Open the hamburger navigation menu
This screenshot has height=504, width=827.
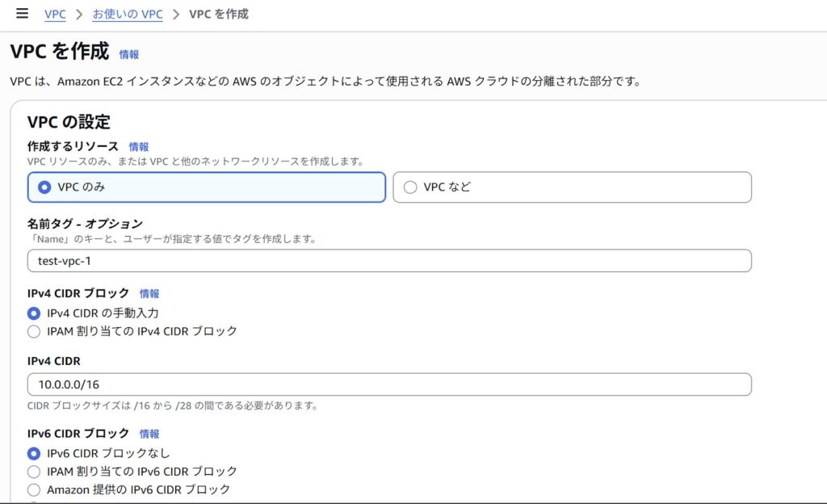tap(22, 14)
